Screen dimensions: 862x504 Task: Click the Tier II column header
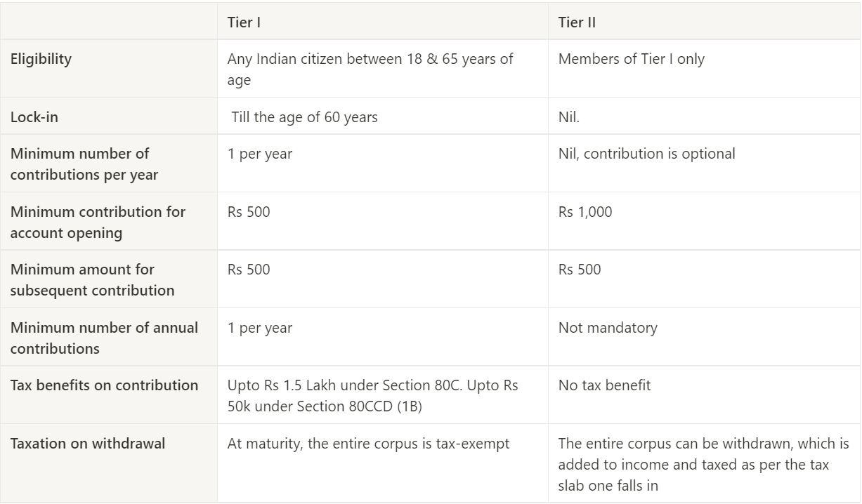tap(577, 22)
